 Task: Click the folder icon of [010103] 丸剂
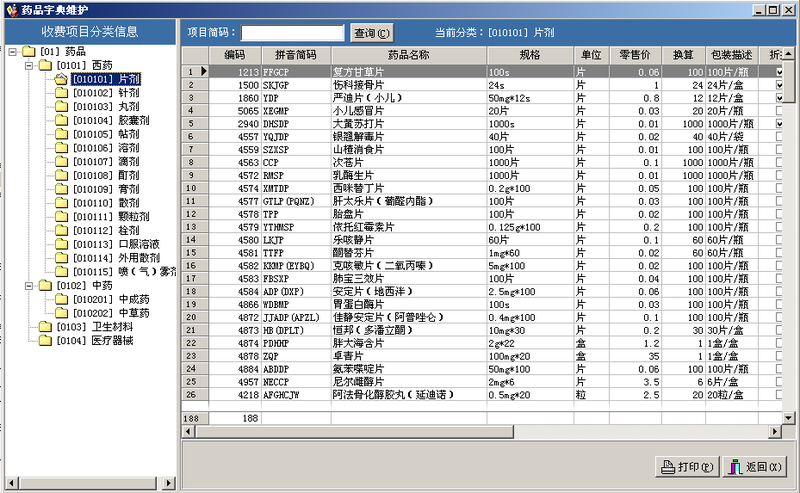pyautogui.click(x=61, y=106)
